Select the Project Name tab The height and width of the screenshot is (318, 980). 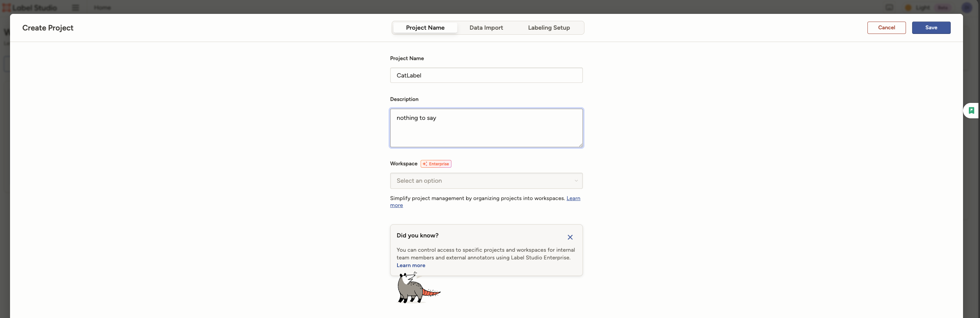pos(425,28)
